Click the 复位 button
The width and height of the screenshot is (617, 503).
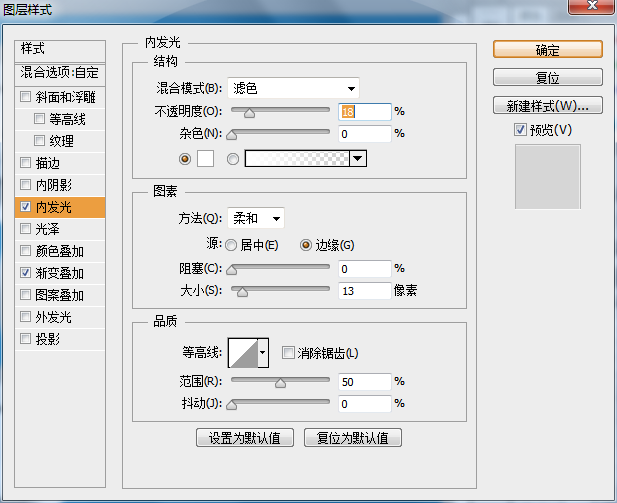[x=547, y=78]
